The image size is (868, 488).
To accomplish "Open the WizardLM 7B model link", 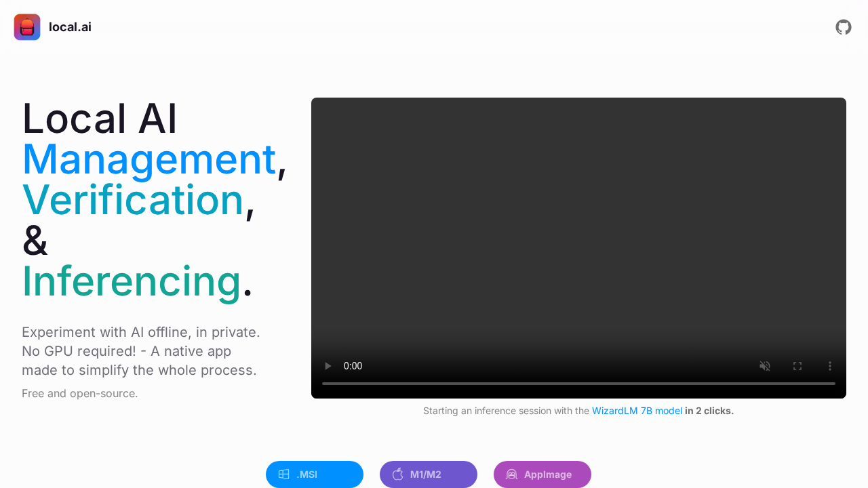I will coord(637,411).
